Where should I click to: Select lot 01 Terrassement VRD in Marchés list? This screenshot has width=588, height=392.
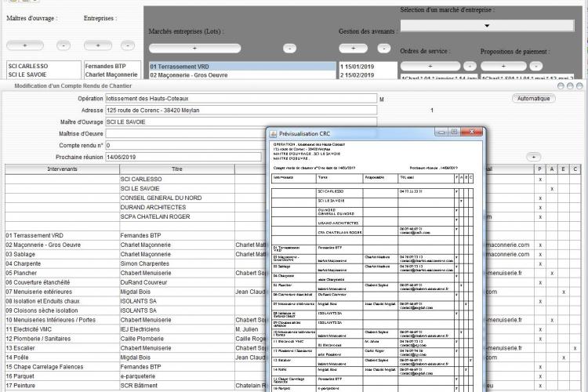tap(242, 67)
